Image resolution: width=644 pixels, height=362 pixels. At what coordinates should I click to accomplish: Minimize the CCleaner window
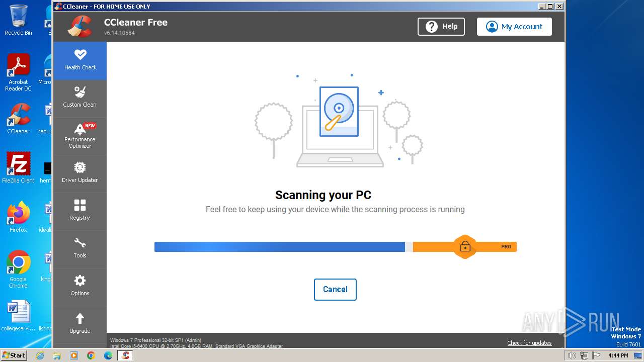(x=541, y=7)
